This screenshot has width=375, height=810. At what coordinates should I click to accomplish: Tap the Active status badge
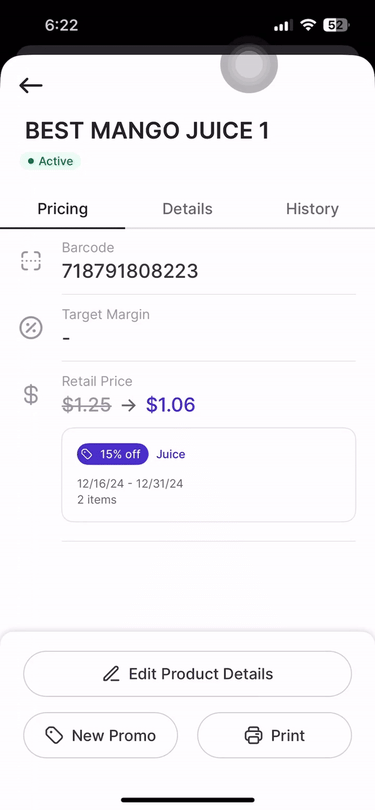(50, 161)
